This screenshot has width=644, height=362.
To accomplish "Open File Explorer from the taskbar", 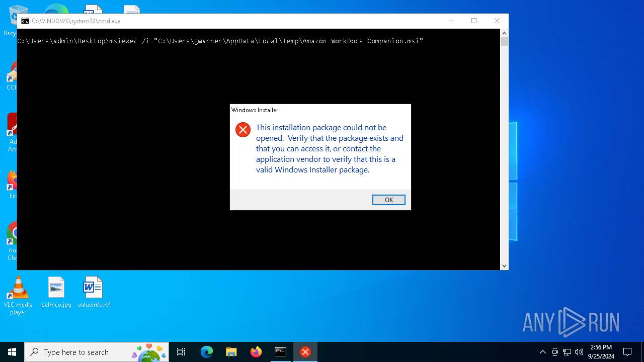I will pyautogui.click(x=231, y=352).
